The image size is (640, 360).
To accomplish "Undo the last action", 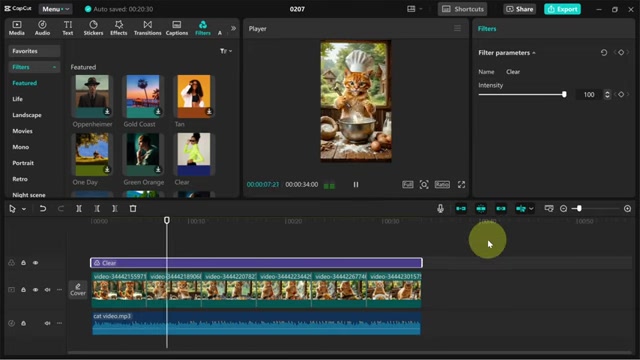I will 42,209.
